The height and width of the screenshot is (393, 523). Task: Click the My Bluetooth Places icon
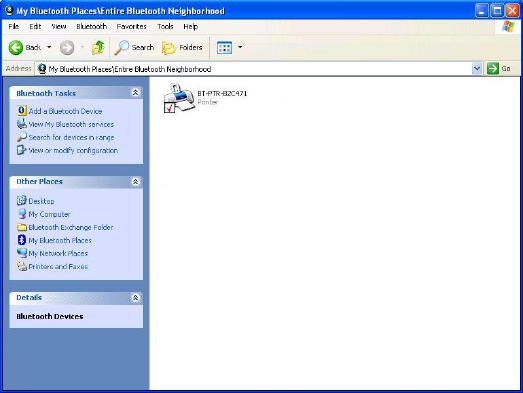click(22, 240)
